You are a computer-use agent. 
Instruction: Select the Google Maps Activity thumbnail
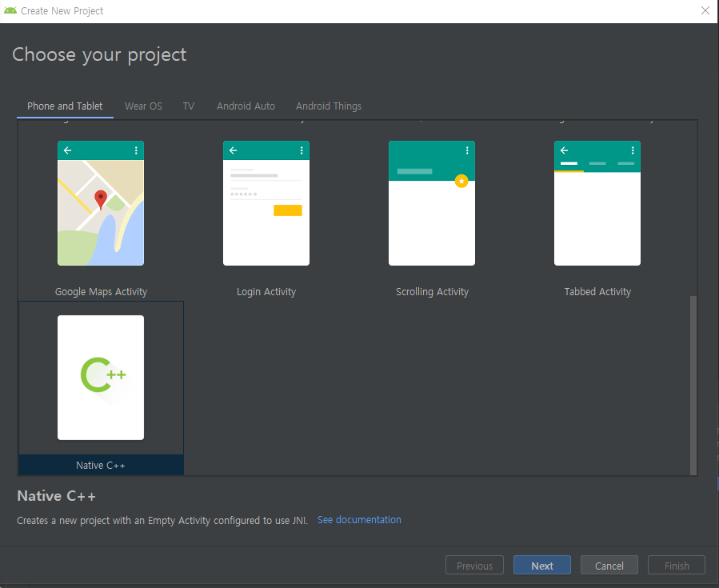(101, 203)
